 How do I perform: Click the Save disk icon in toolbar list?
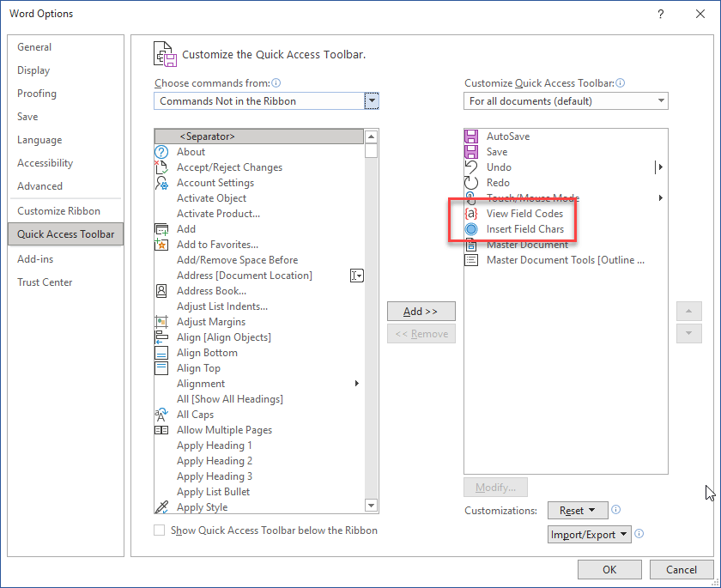point(471,152)
